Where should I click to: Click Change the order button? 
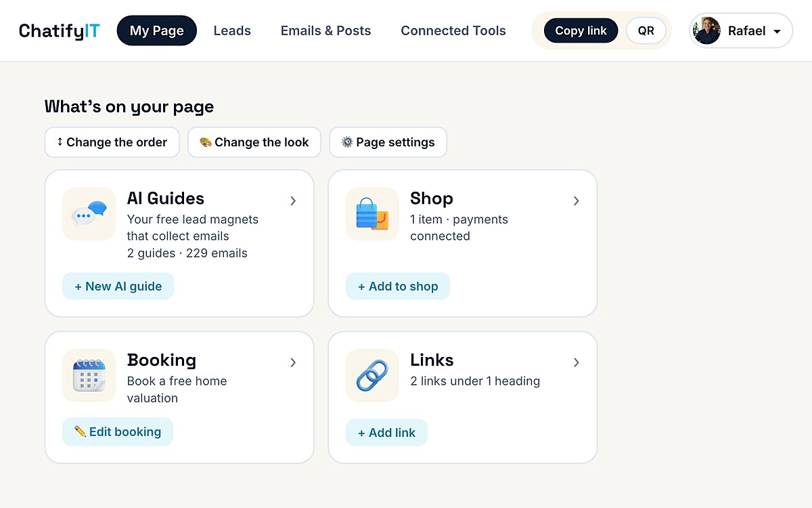click(x=112, y=142)
